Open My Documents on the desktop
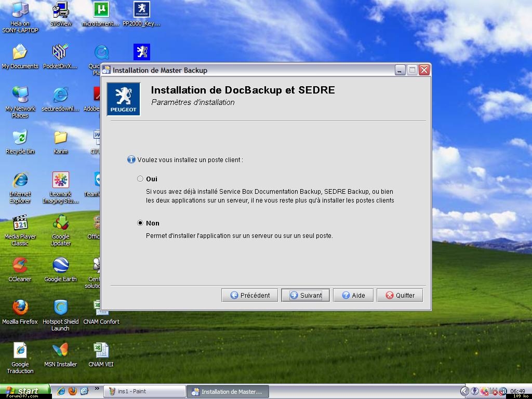The image size is (532, 399). point(20,57)
